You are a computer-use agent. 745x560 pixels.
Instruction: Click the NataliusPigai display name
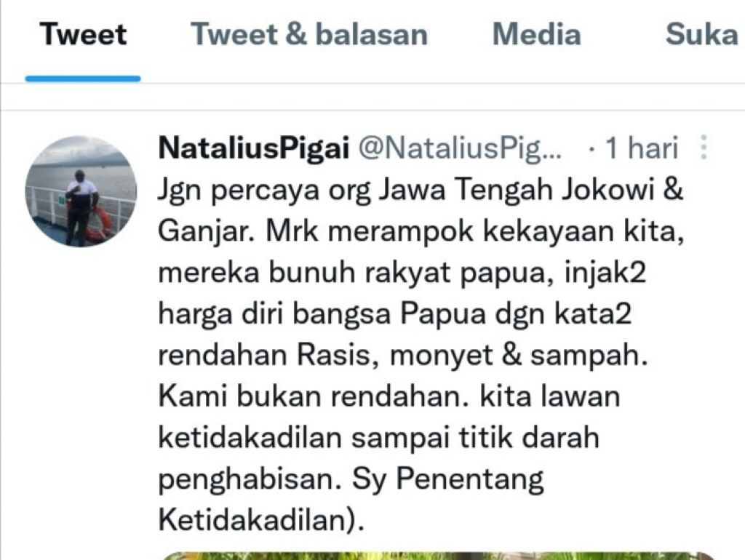click(x=254, y=148)
